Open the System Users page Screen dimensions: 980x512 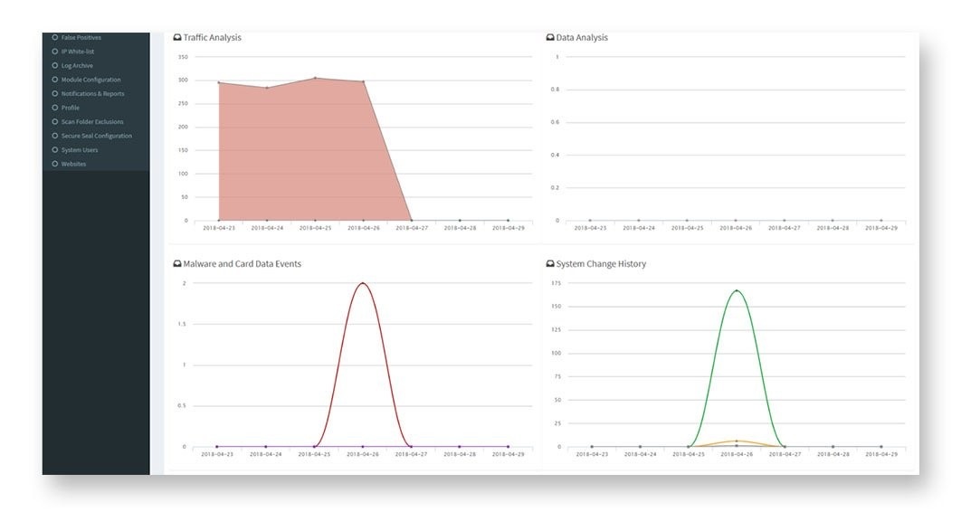pos(80,149)
